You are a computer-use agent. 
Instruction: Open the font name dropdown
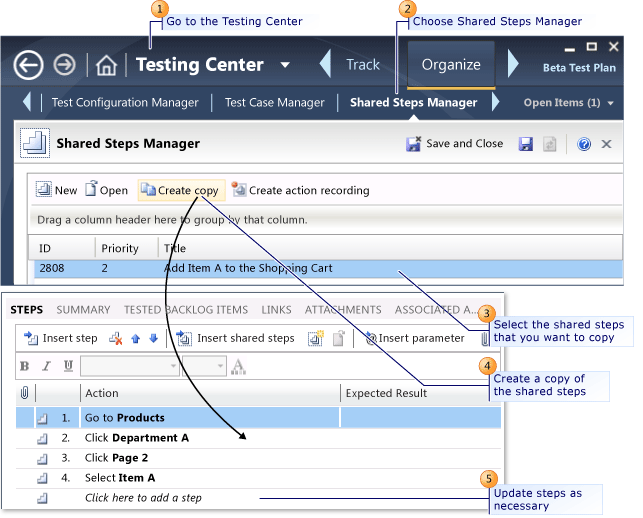tap(130, 366)
